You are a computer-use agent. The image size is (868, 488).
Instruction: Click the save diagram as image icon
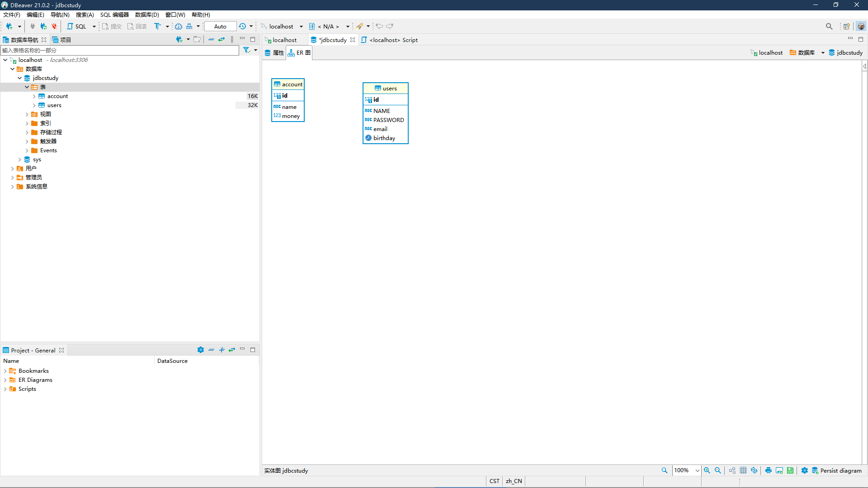click(x=779, y=470)
